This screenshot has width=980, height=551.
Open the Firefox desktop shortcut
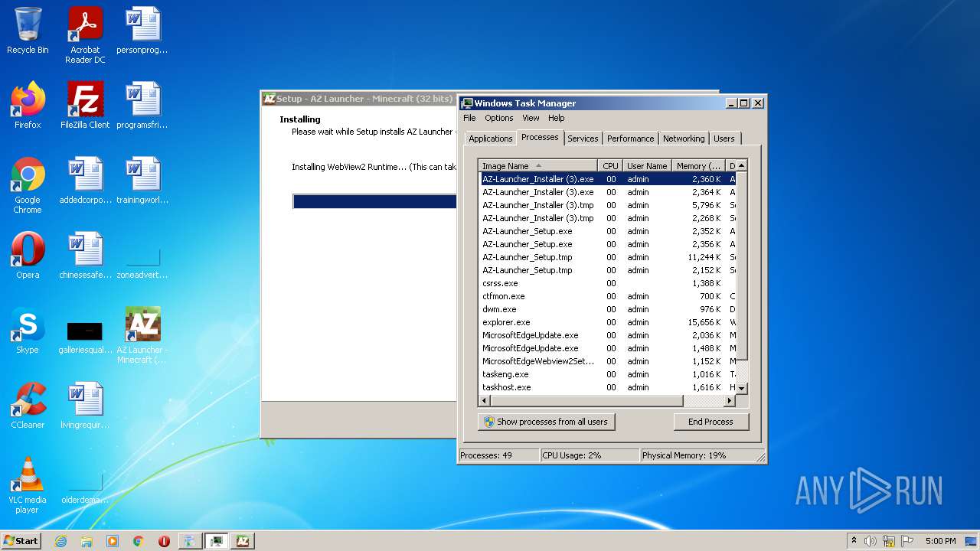(28, 106)
